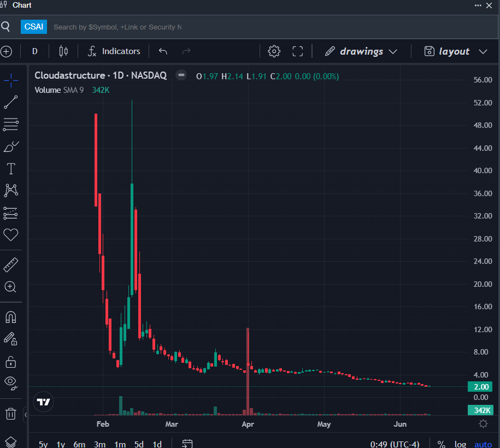Open the object tree layers icon
The image size is (500, 448).
(x=11, y=442)
